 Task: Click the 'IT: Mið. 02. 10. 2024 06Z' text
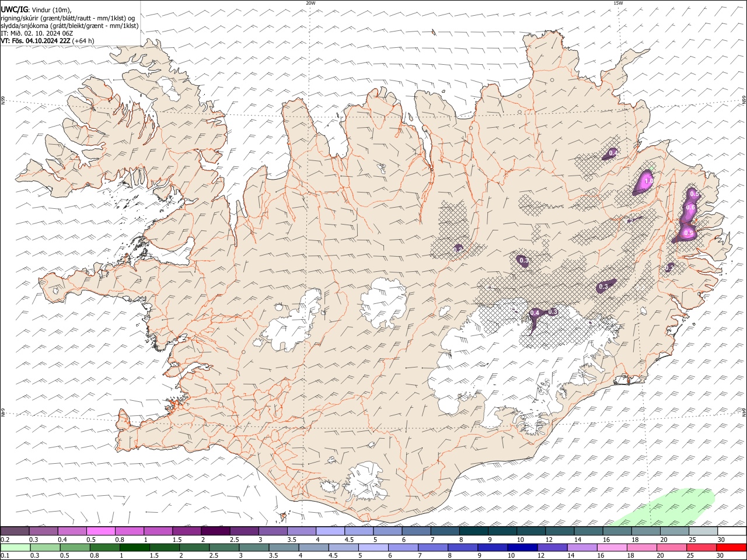coord(37,33)
